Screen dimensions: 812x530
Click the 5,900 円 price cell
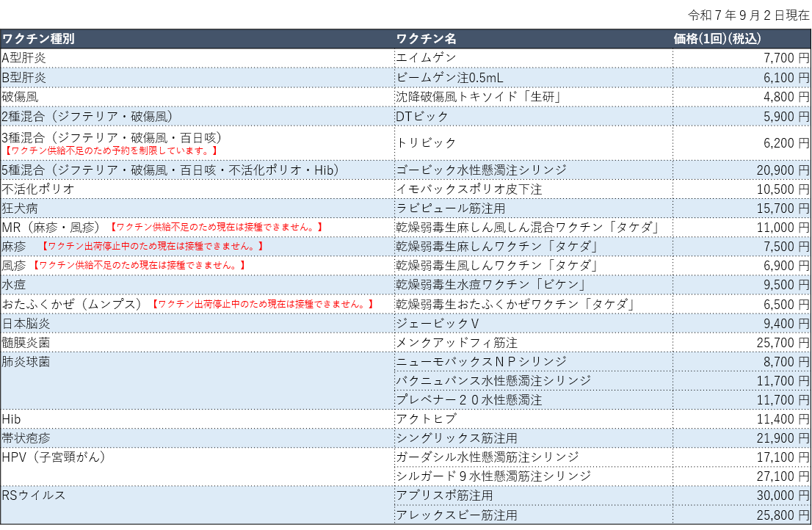(x=742, y=117)
